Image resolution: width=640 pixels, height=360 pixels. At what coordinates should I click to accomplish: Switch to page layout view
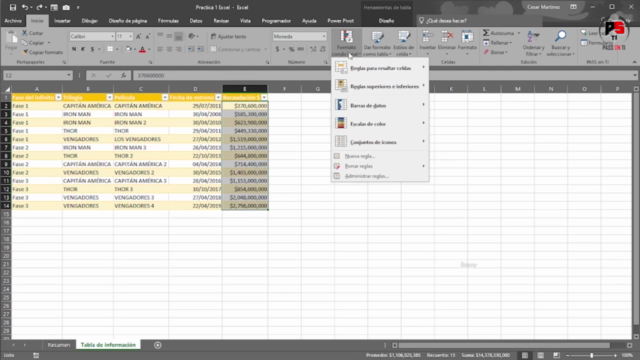540,356
